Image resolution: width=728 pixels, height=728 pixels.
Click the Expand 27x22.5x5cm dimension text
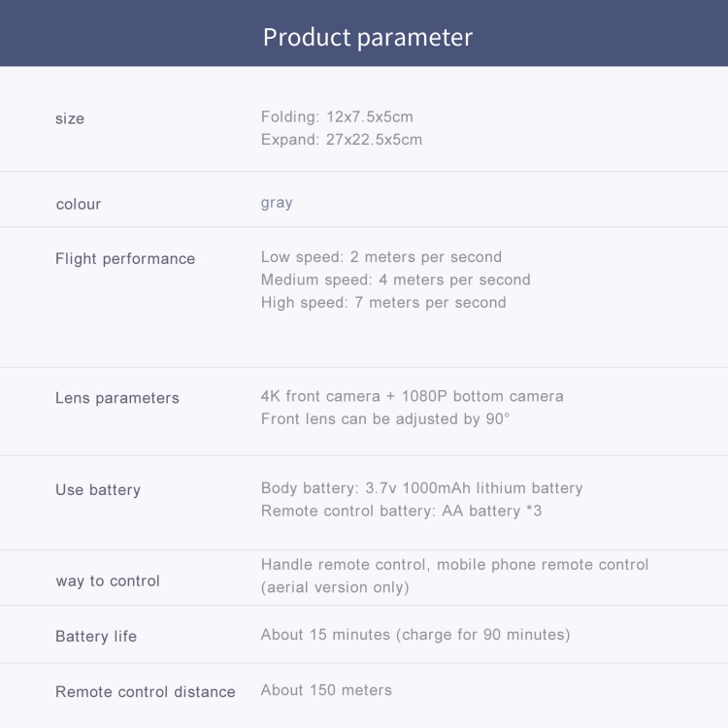tap(342, 139)
